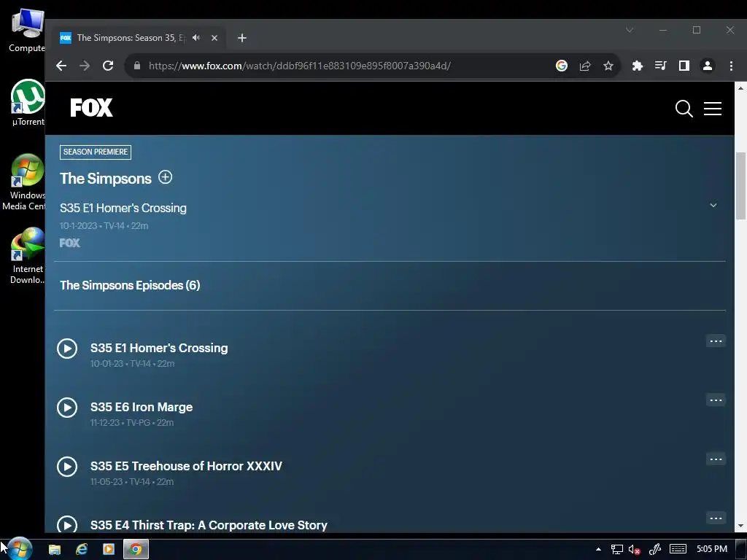Open Windows Start menu
The width and height of the screenshot is (747, 560).
click(19, 548)
